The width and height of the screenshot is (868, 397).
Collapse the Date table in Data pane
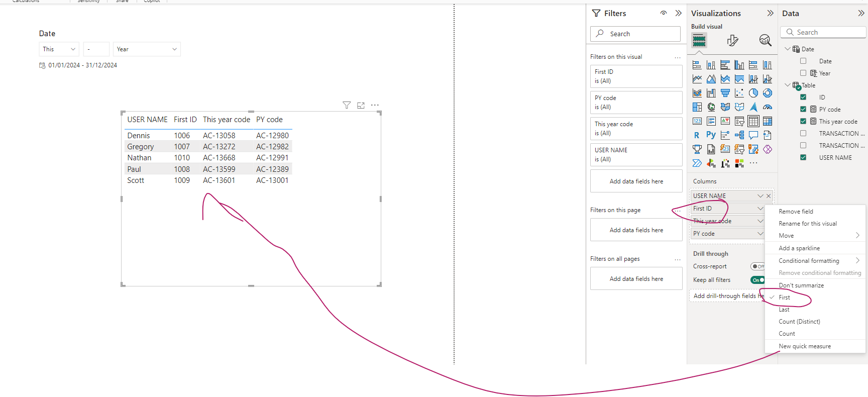tap(787, 49)
